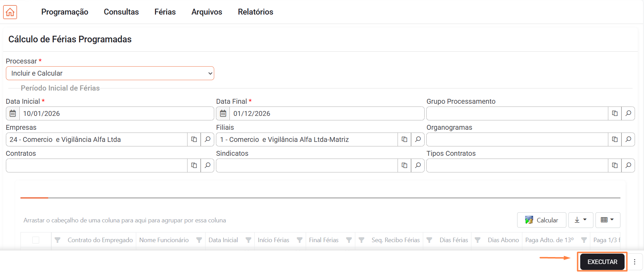Open the Relatórios menu

pos(255,12)
